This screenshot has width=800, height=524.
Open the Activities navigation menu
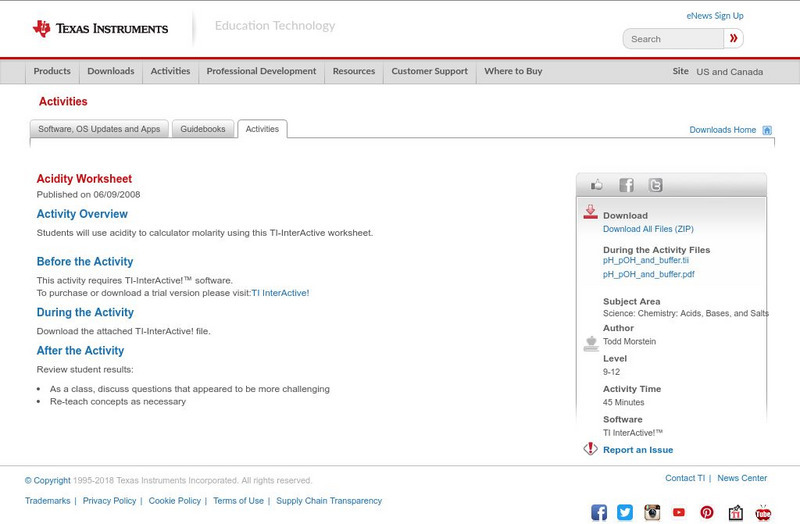coord(170,71)
